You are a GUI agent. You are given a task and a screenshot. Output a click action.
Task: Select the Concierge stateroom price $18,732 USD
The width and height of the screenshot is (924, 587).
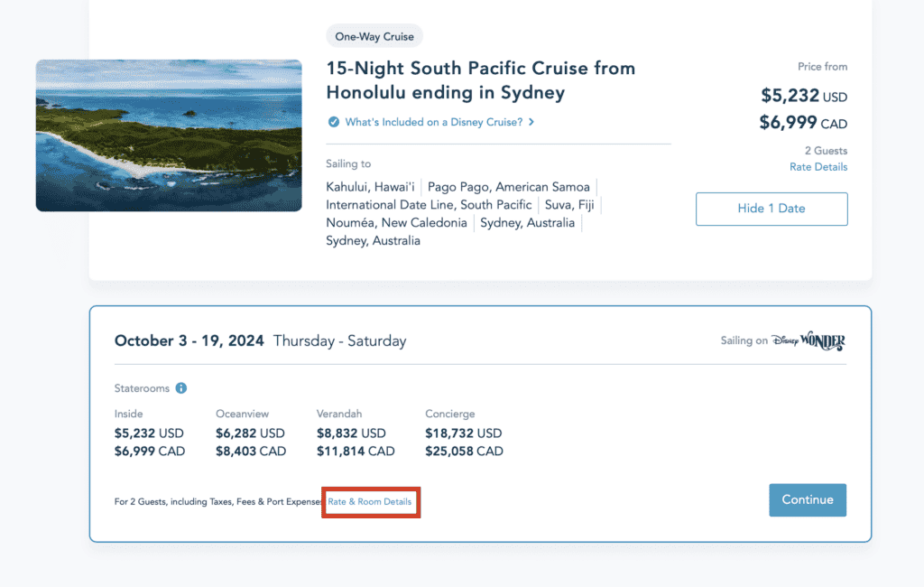point(463,433)
